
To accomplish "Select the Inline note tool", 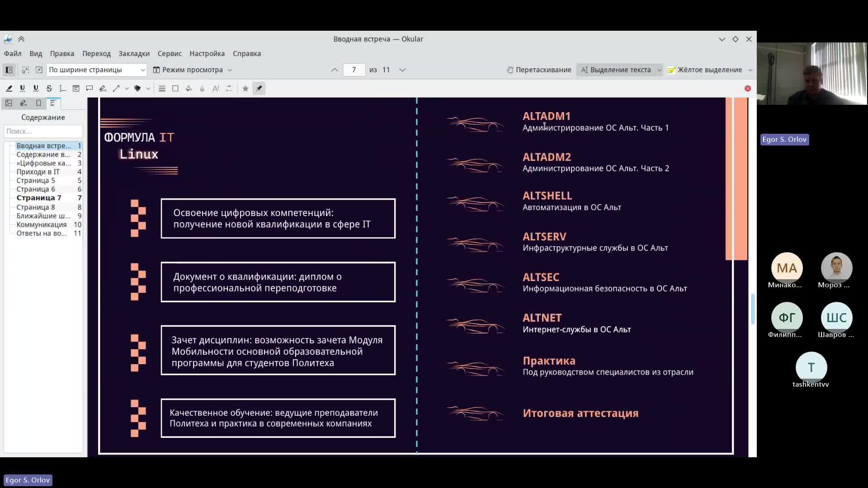I will [x=76, y=89].
